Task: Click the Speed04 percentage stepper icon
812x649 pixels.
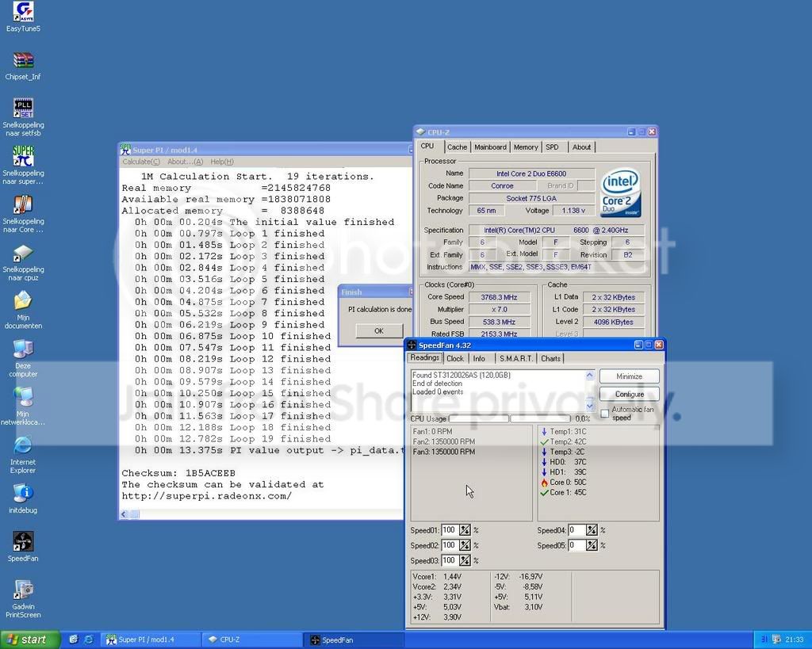Action: 592,530
